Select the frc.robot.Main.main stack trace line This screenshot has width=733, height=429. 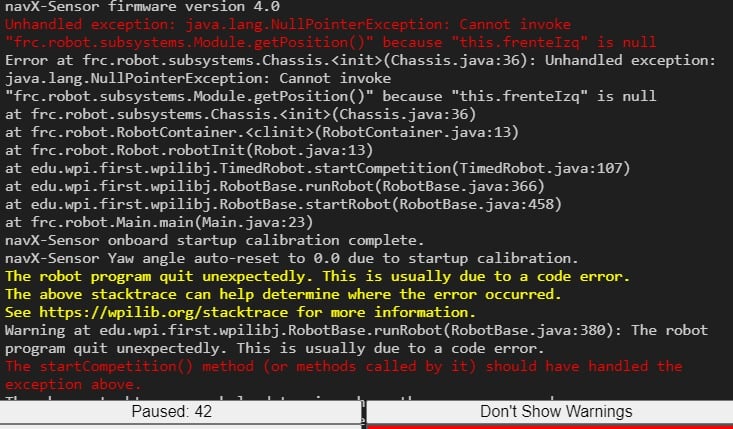point(159,222)
